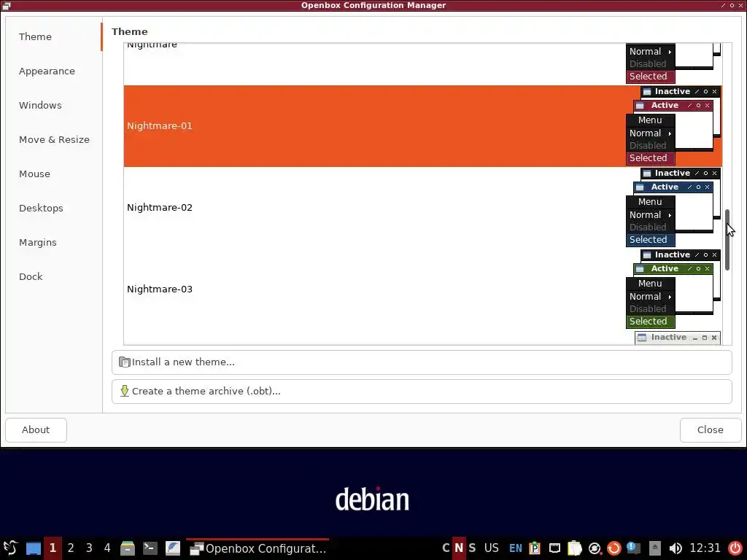
Task: Switch to the Desktops section
Action: coord(41,208)
